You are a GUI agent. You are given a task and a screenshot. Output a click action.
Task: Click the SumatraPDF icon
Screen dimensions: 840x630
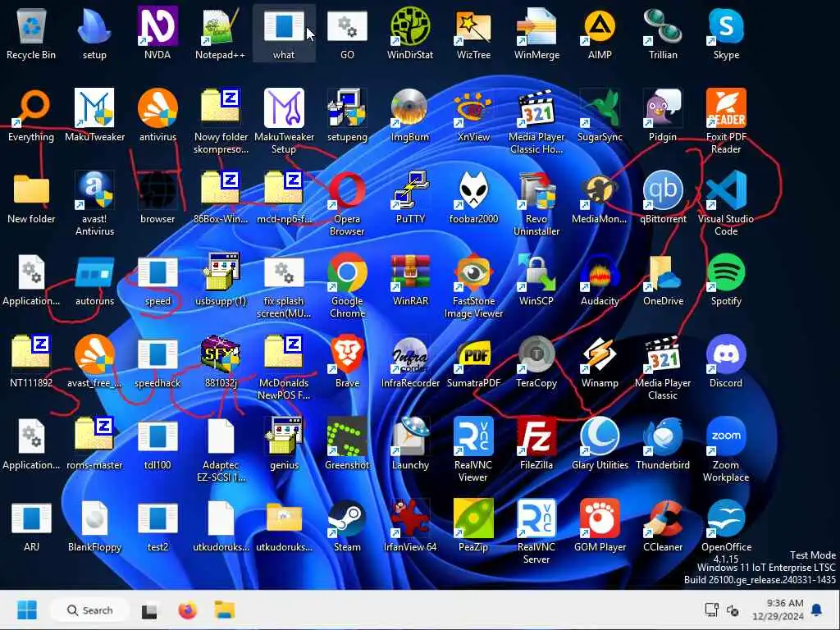[x=473, y=354]
